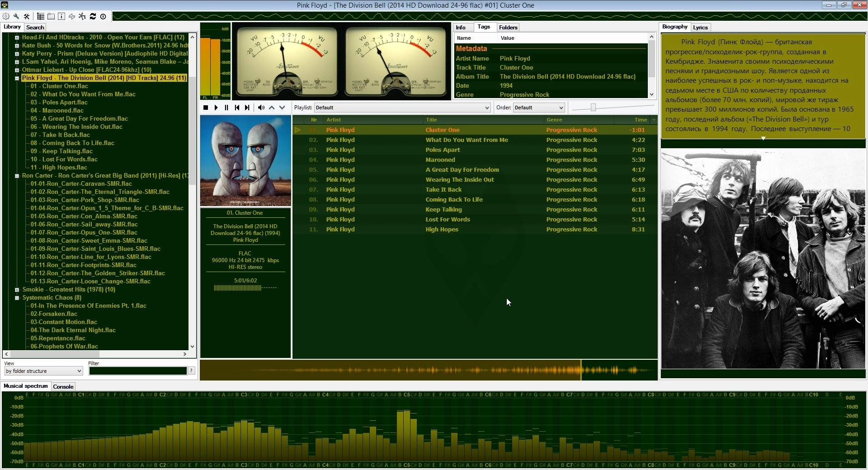Click the lightning bolt arrows icon
This screenshot has height=470, width=868.
click(72, 16)
